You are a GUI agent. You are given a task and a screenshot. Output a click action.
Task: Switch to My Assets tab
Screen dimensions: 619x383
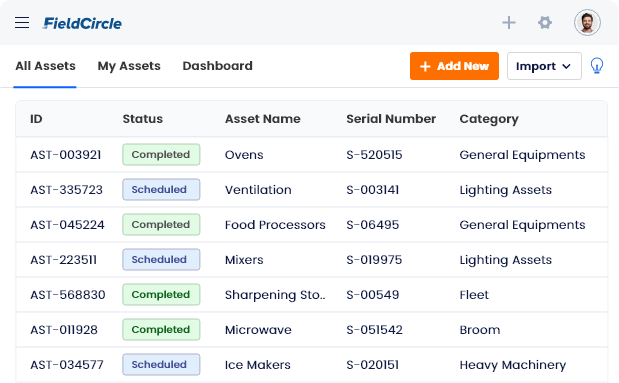click(129, 66)
